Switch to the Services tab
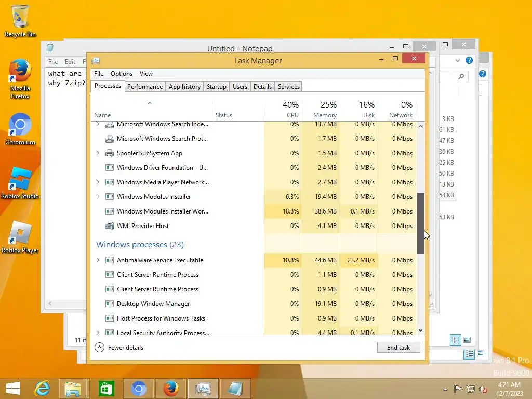 [x=289, y=87]
